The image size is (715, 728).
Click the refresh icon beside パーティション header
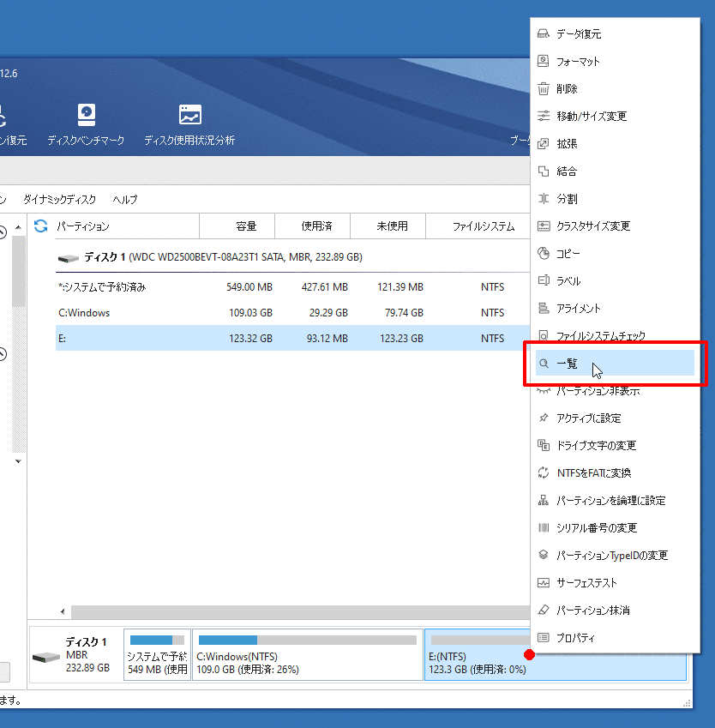click(x=40, y=226)
